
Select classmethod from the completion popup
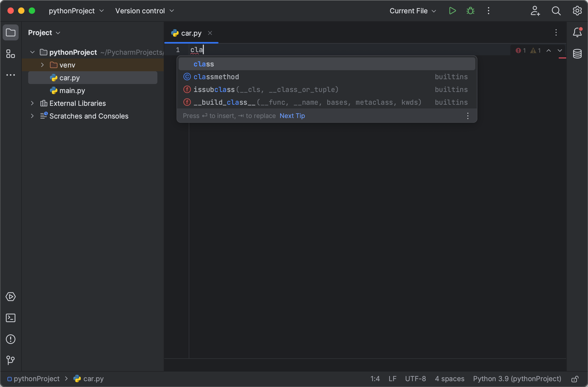[x=216, y=77]
